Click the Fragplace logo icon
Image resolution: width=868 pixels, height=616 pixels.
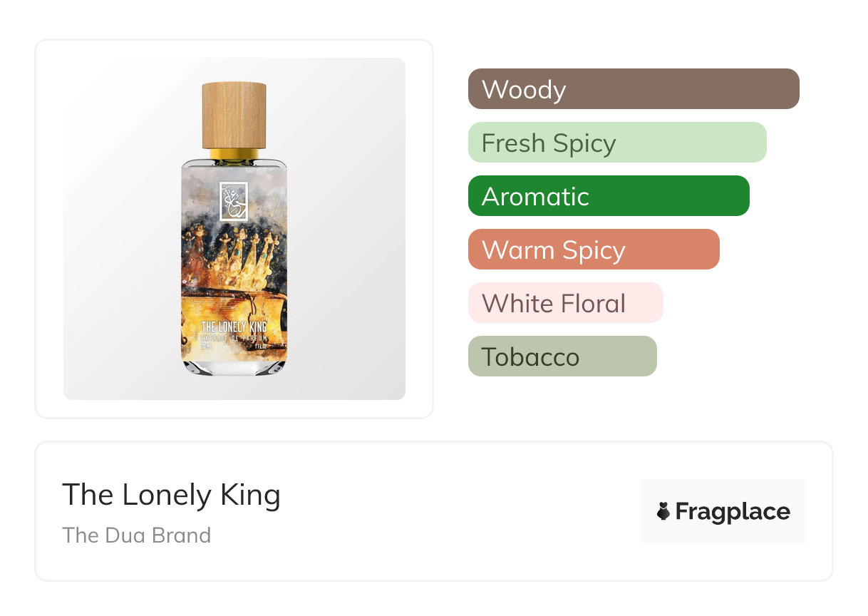(x=663, y=511)
